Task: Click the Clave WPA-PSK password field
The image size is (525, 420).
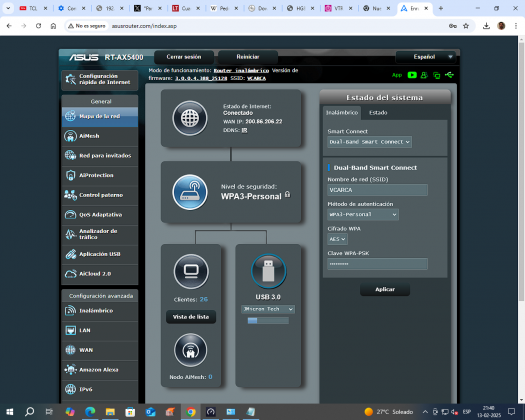Action: [377, 264]
